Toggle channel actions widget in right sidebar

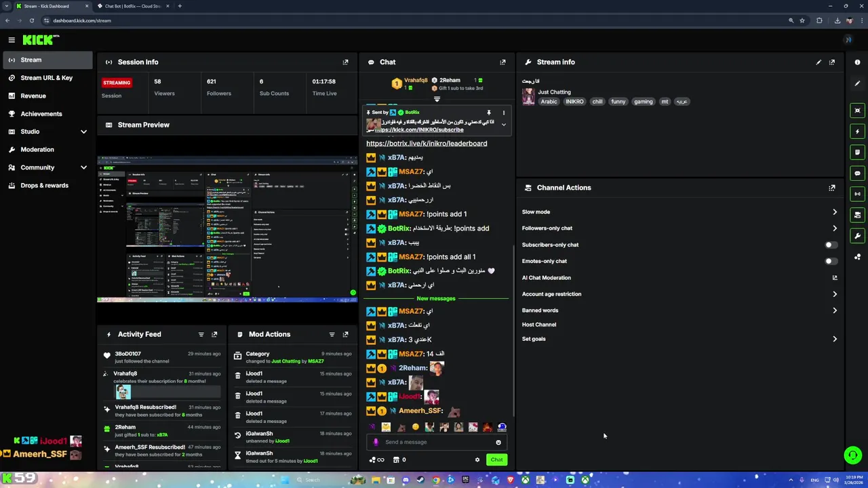point(858,215)
